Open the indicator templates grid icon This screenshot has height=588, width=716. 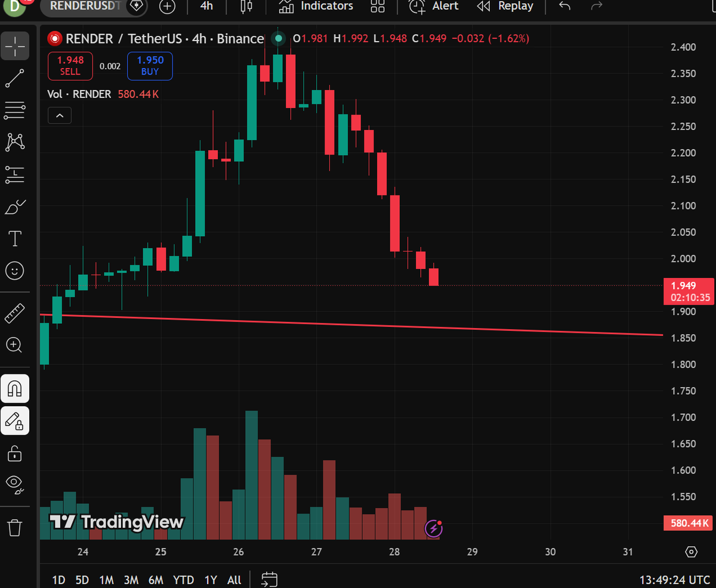pyautogui.click(x=378, y=7)
